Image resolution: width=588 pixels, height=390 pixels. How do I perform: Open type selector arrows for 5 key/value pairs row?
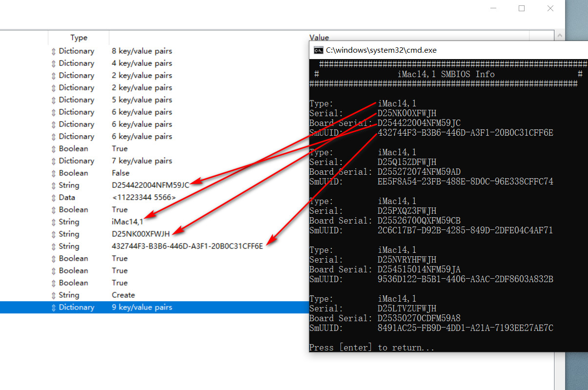pyautogui.click(x=54, y=100)
